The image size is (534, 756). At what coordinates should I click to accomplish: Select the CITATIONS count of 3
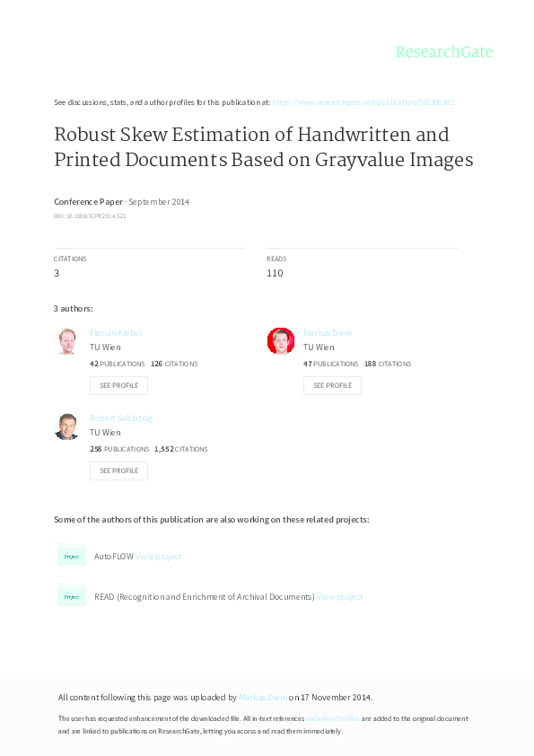coord(56,272)
